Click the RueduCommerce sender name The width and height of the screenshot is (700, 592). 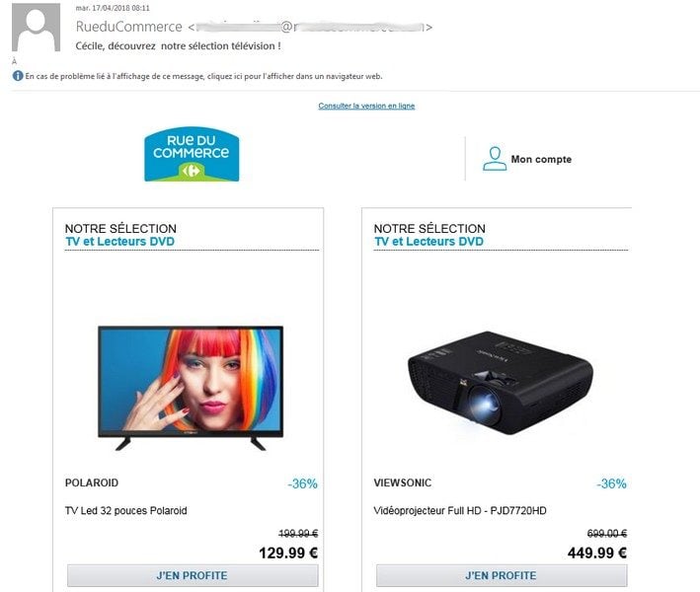tap(129, 27)
